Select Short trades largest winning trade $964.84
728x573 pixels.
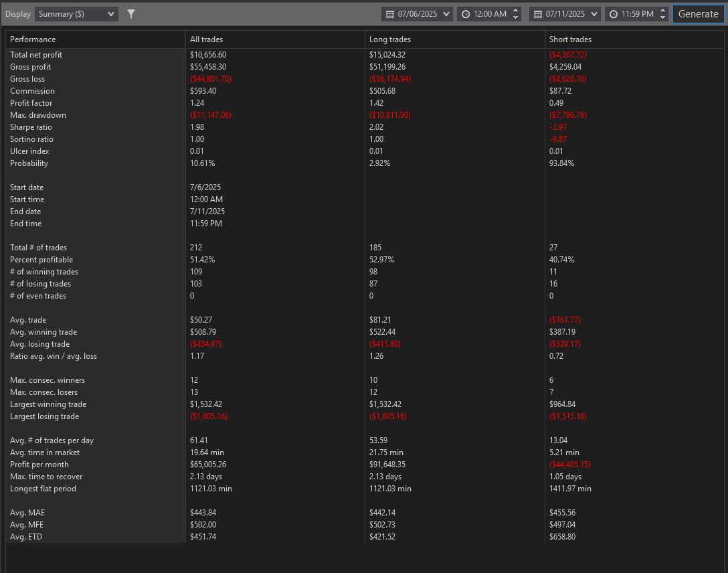562,404
